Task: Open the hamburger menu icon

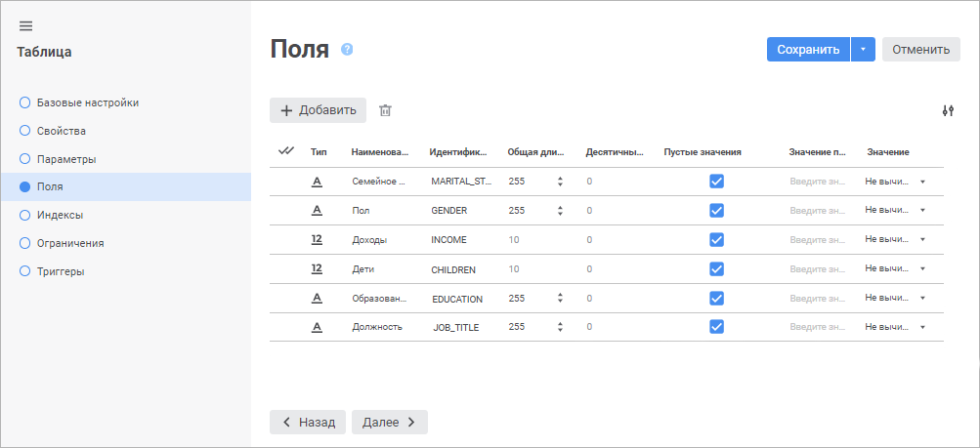Action: tap(26, 25)
